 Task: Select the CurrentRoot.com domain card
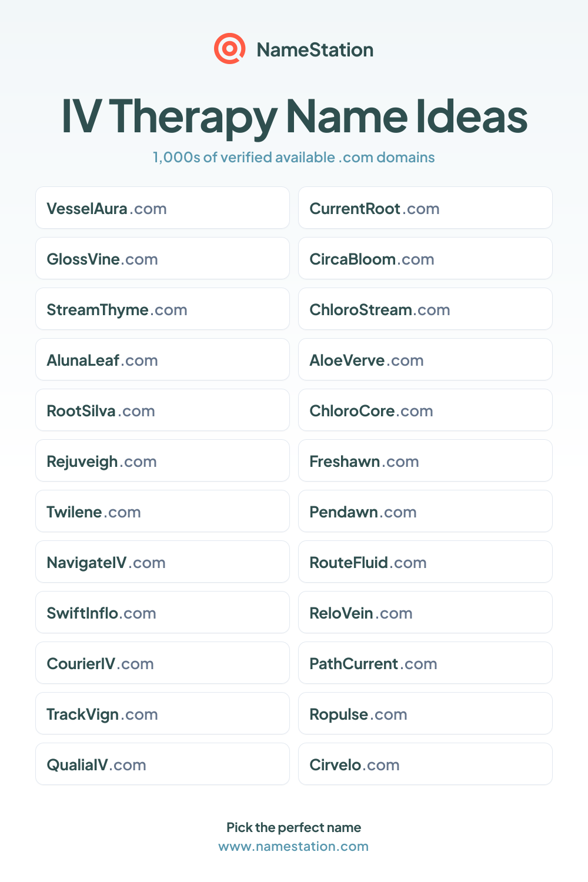[425, 208]
